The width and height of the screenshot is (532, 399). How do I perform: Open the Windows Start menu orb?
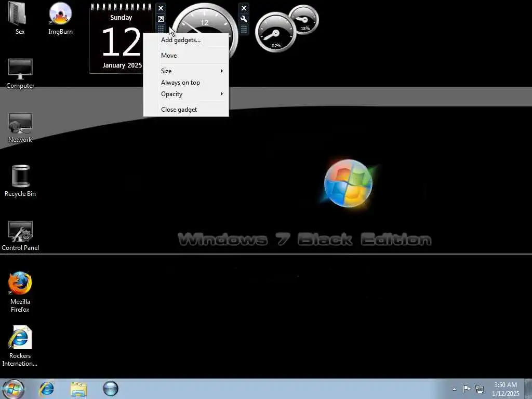point(13,389)
